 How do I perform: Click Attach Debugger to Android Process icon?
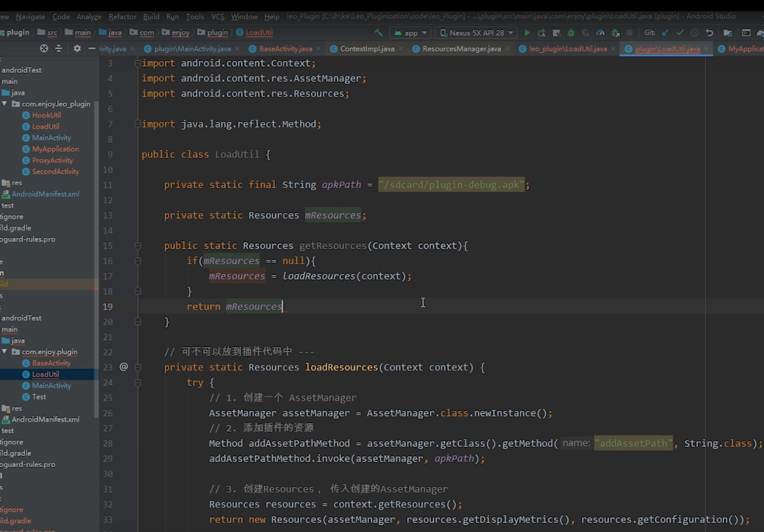pos(616,33)
